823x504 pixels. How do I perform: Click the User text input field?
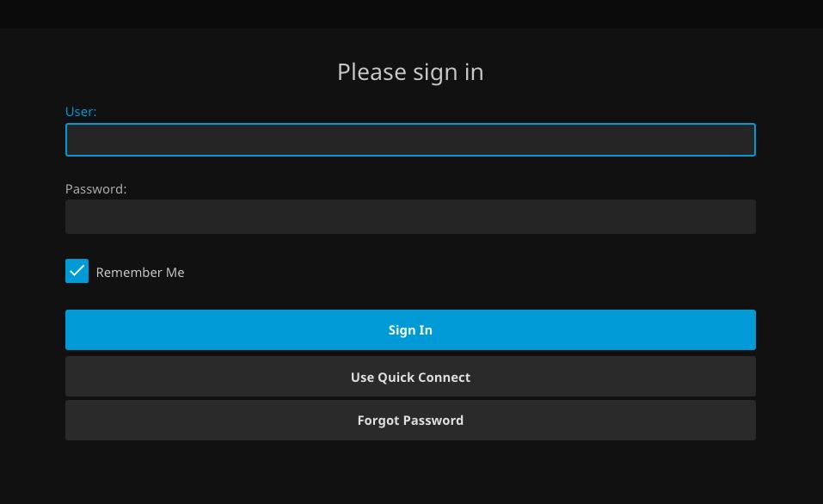click(410, 140)
